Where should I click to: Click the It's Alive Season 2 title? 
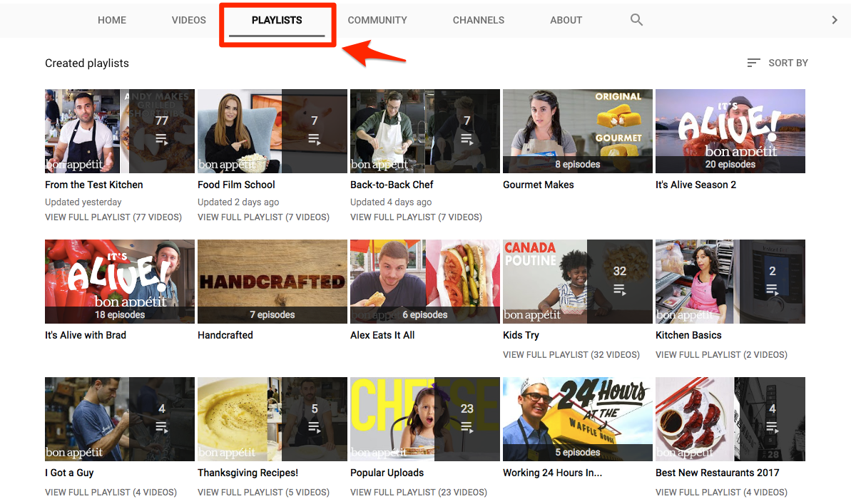click(x=695, y=185)
